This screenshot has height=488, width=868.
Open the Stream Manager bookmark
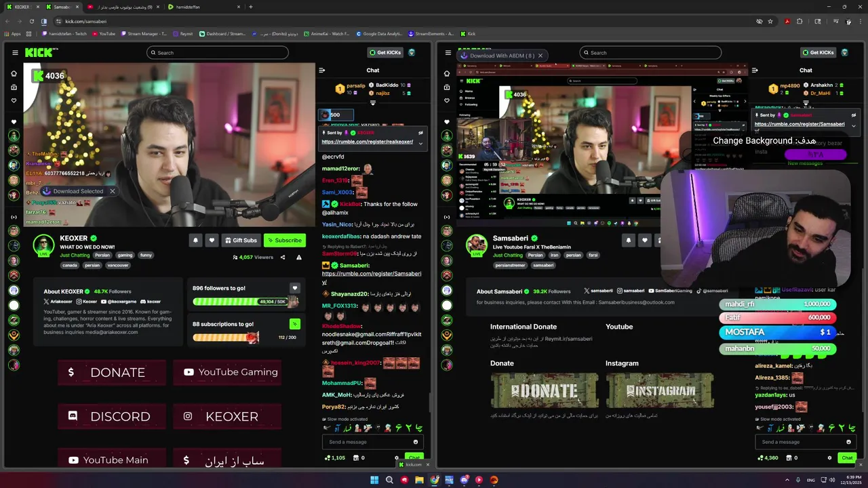click(144, 33)
